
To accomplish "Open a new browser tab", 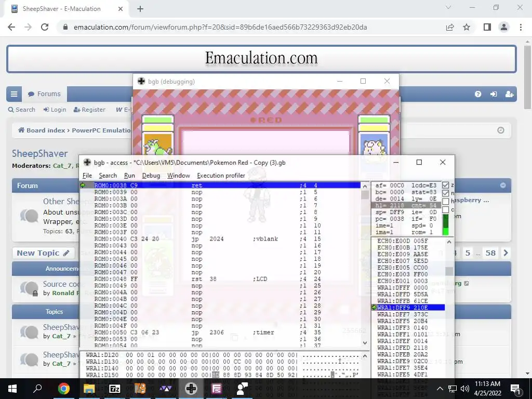I will (x=140, y=9).
